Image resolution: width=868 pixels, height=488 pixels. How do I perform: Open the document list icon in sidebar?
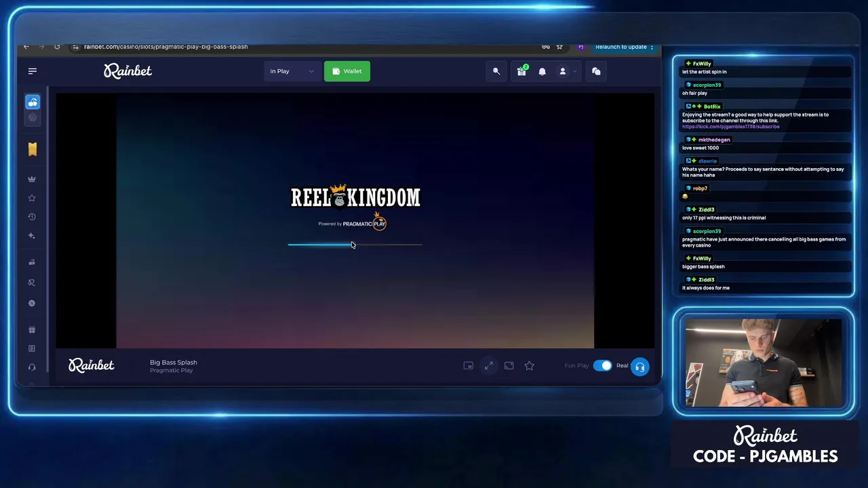[32, 348]
